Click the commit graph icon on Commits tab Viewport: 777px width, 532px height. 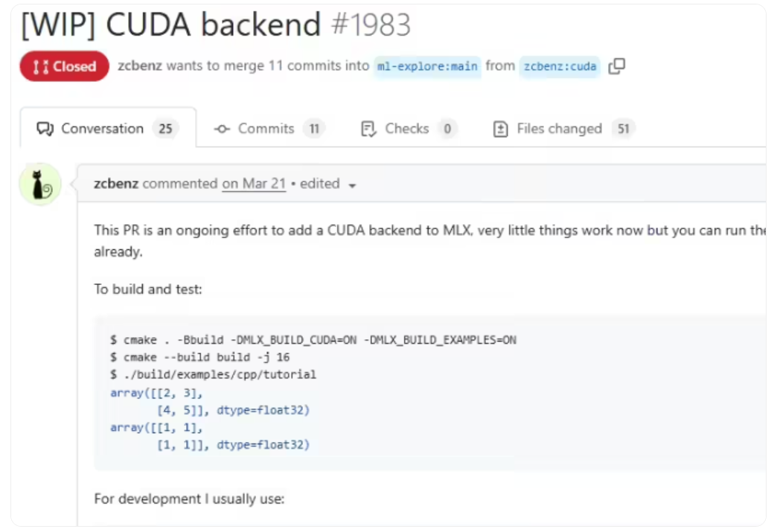point(222,128)
